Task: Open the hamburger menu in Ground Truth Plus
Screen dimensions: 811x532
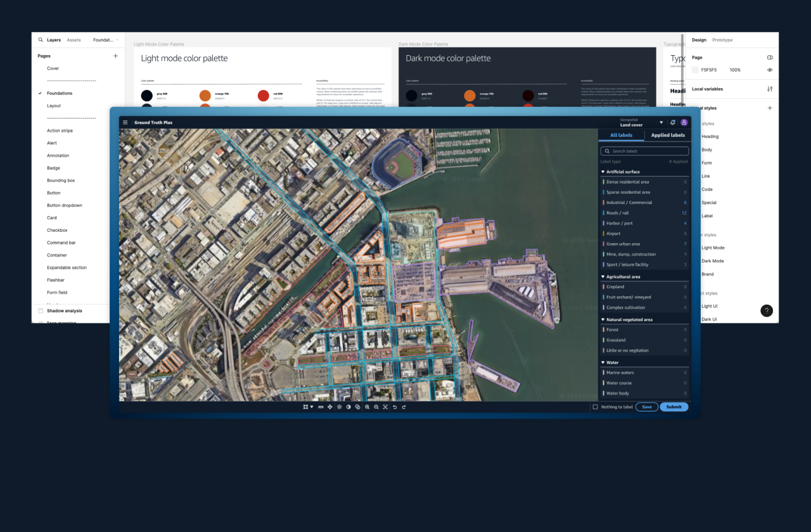Action: click(125, 122)
